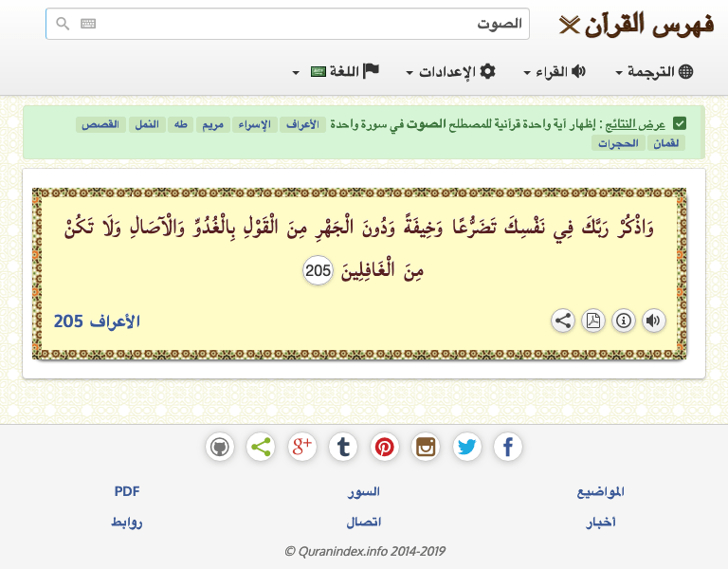Click the Saudi flag language icon

(318, 72)
